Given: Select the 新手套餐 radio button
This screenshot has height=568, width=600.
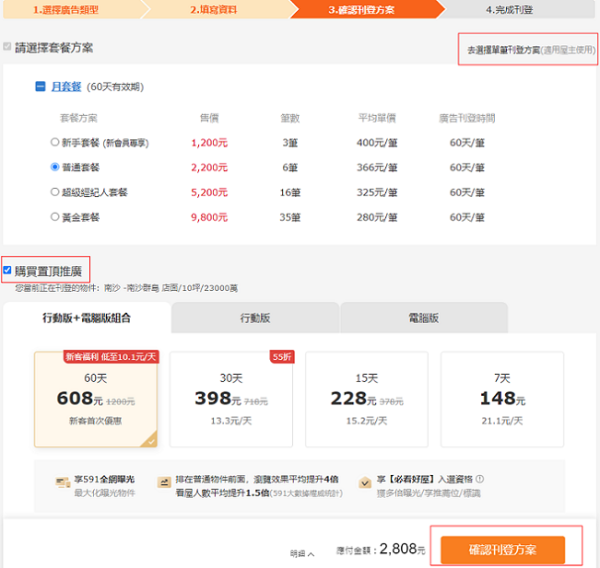Looking at the screenshot, I should click(x=55, y=143).
